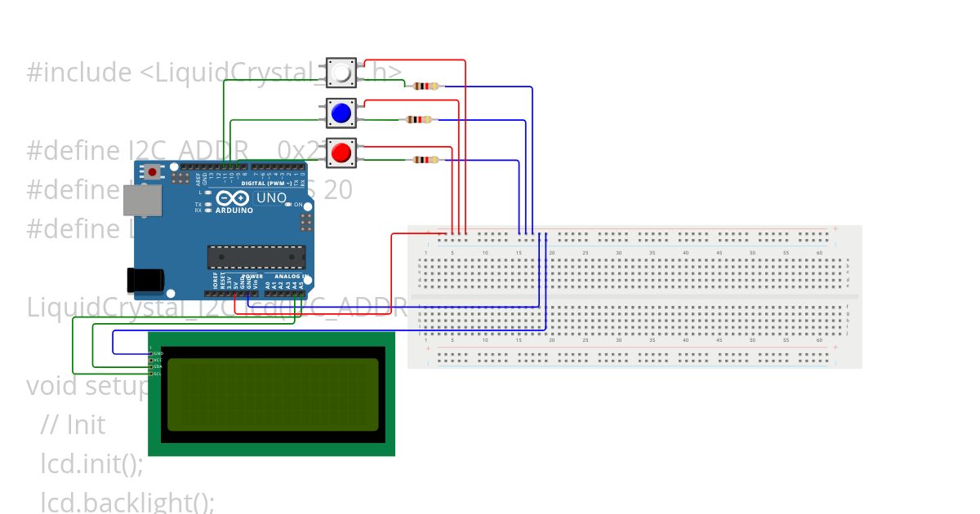
Task: Click the Arduino ON power LED
Action: (290, 204)
